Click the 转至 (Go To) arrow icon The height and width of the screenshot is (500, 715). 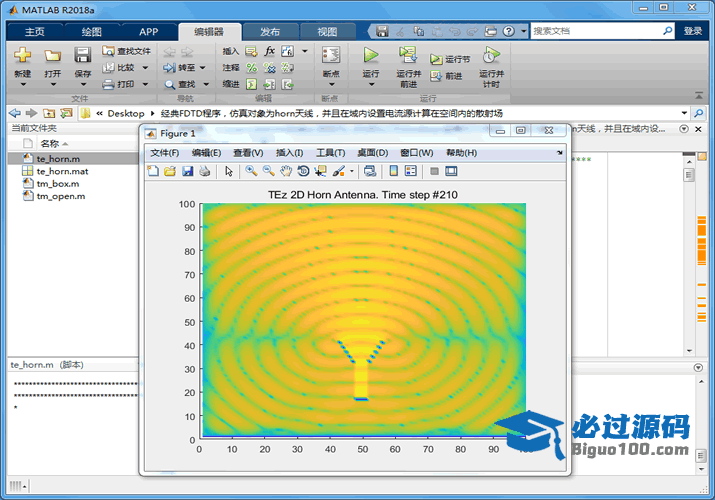170,67
